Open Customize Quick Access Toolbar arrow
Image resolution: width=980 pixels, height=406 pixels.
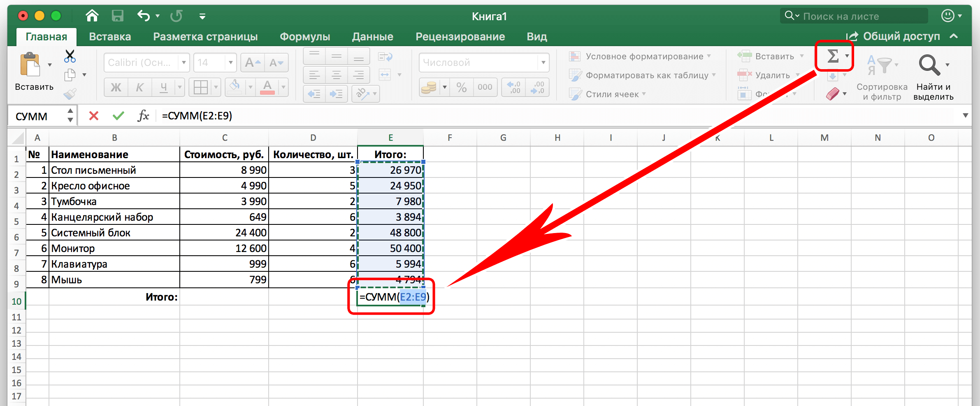click(x=202, y=16)
